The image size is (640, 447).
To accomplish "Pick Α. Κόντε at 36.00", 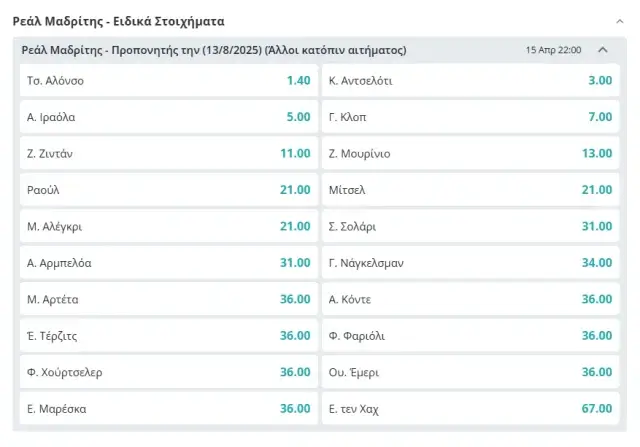I will coord(470,299).
